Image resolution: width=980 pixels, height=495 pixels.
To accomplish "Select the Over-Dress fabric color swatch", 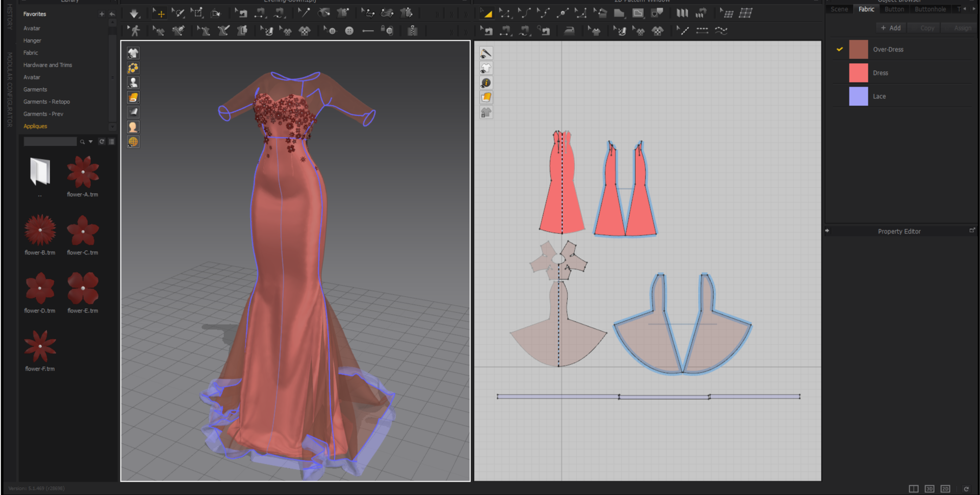I will point(859,49).
